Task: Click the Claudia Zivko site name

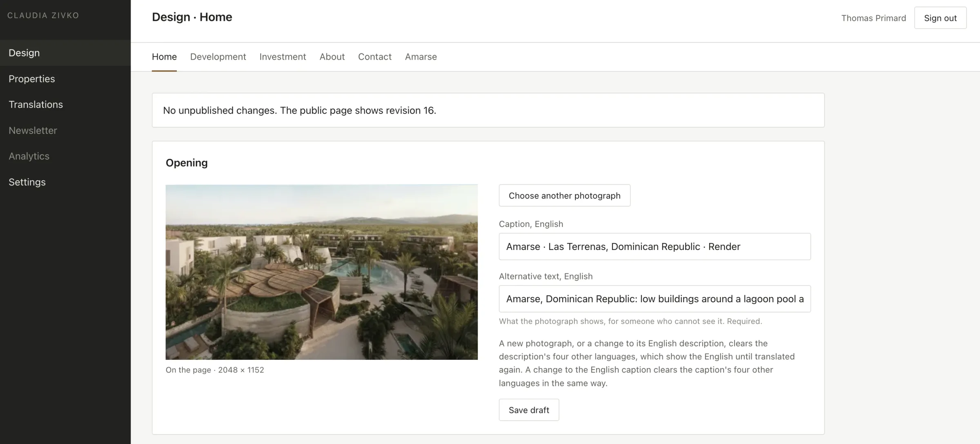Action: pos(43,16)
